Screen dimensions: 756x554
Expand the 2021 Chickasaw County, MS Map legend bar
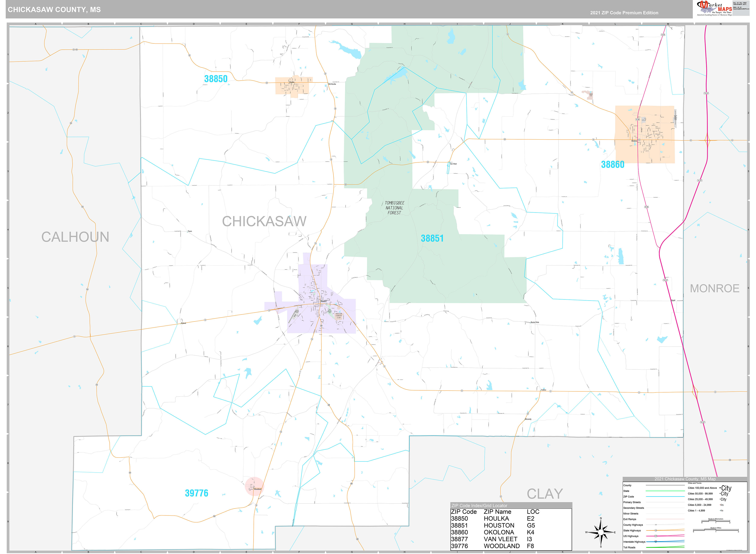tap(685, 479)
